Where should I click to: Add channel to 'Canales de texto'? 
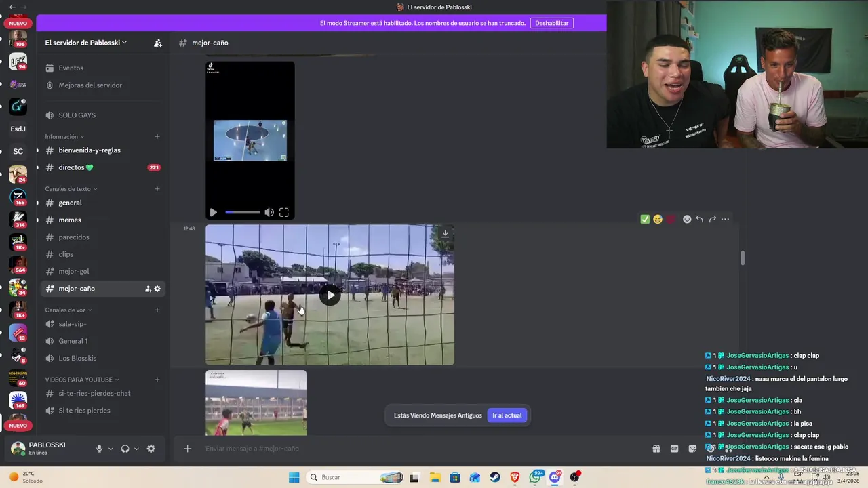click(157, 189)
